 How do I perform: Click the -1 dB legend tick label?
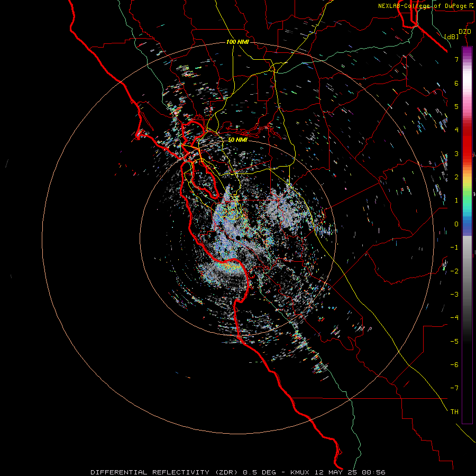[454, 248]
